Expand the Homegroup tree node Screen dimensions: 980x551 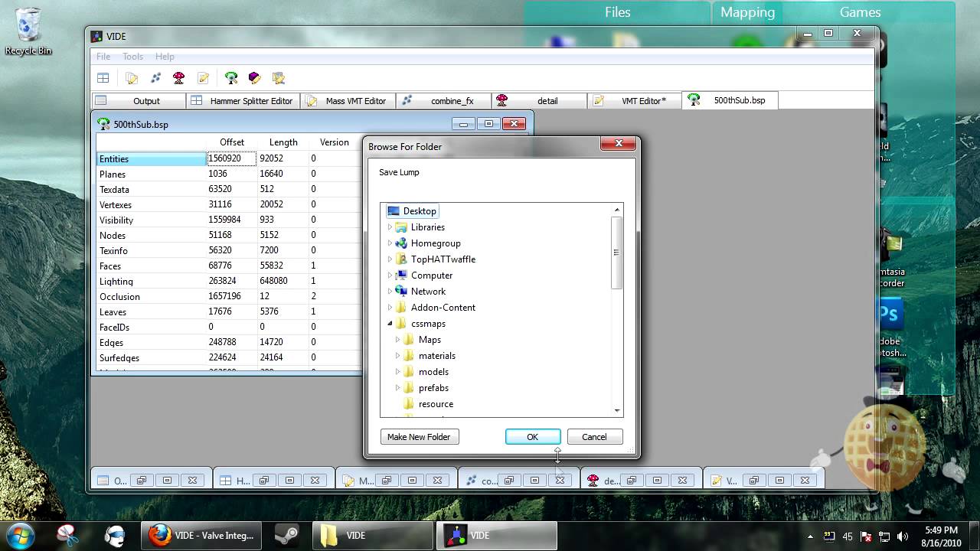click(390, 243)
